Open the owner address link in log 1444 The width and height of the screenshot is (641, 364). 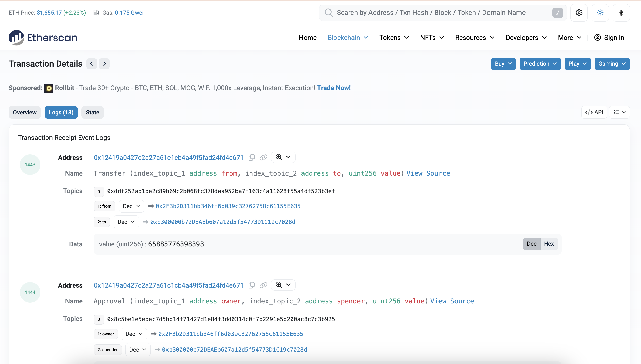coord(231,334)
